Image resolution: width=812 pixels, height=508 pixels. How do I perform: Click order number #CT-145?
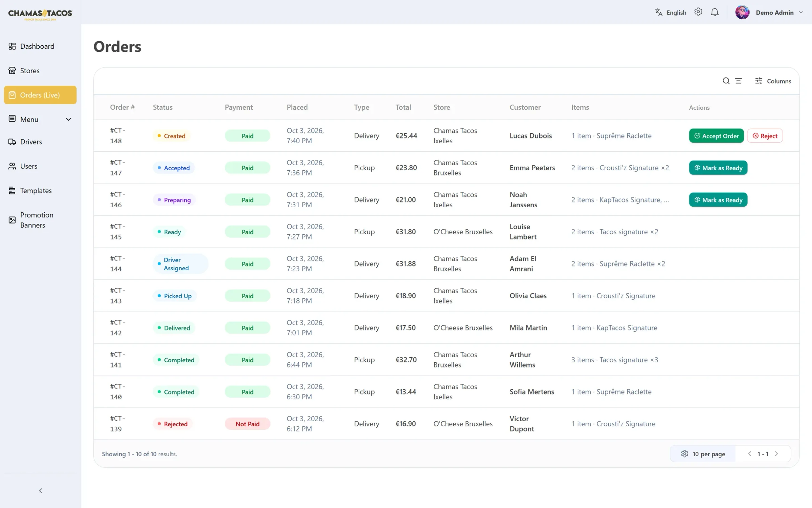pos(118,232)
